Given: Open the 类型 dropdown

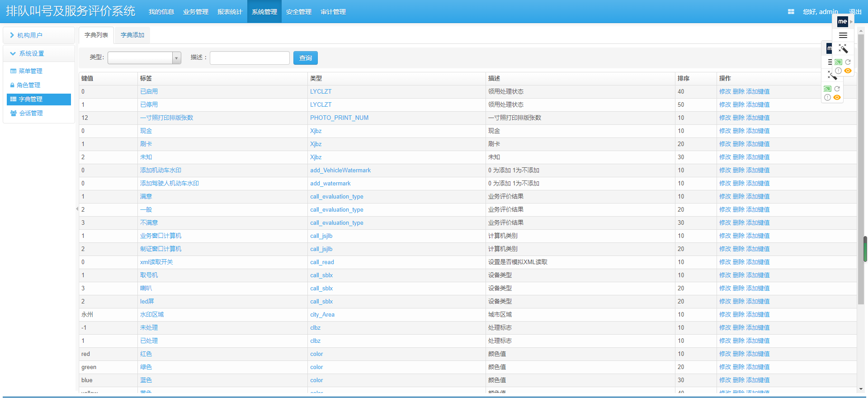Looking at the screenshot, I should tap(144, 57).
